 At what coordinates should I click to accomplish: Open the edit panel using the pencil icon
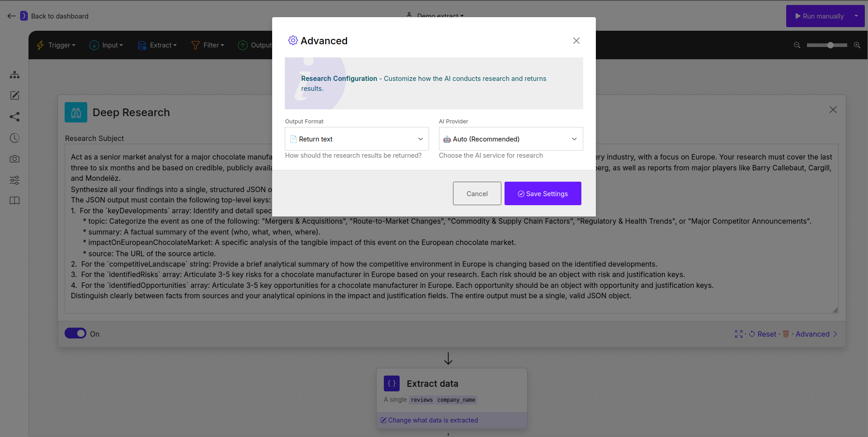[14, 95]
